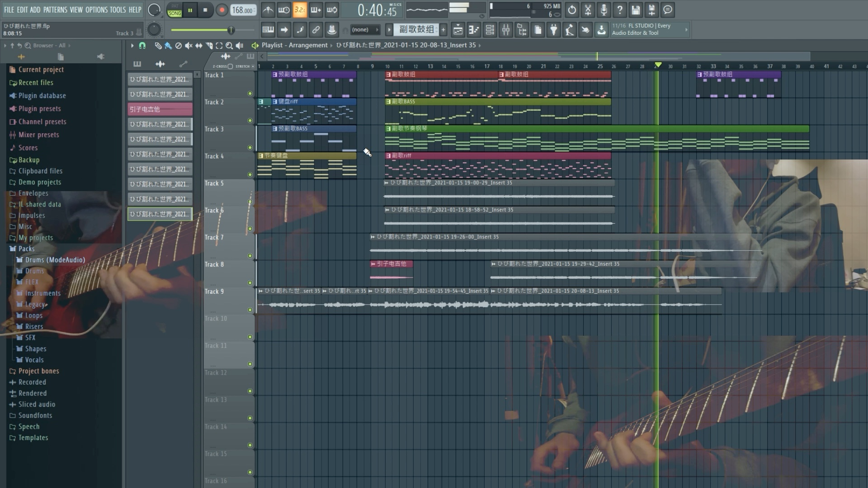Pause playback with the pause button
Screen dimensions: 868x488
[190, 10]
